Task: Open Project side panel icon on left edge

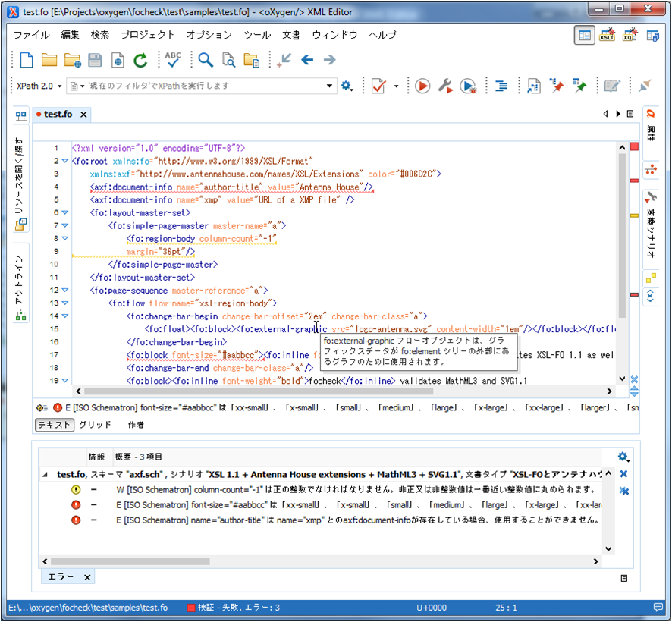Action: pos(20,116)
